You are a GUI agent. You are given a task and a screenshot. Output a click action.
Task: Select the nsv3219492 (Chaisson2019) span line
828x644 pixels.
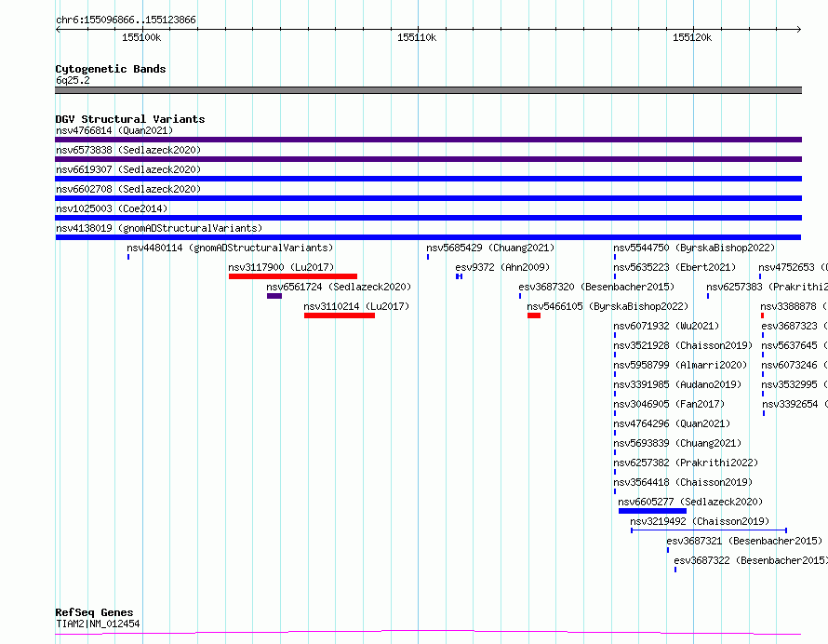coord(709,530)
